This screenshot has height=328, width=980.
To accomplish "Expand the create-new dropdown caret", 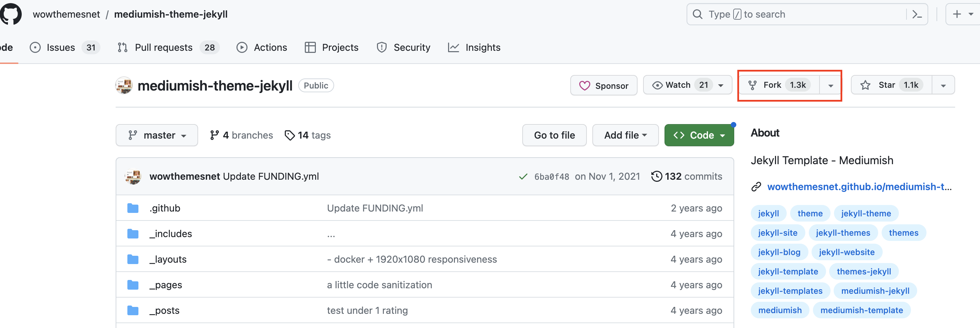I will point(971,14).
